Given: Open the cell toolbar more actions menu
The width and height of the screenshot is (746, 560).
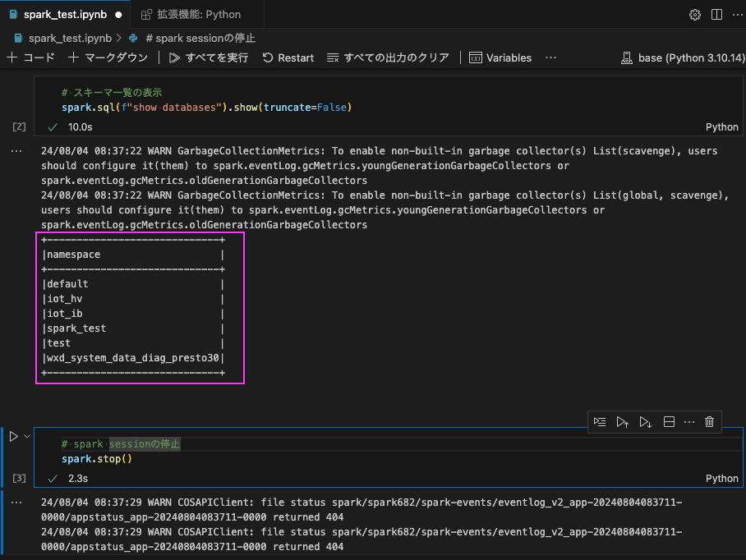Looking at the screenshot, I should [x=689, y=422].
